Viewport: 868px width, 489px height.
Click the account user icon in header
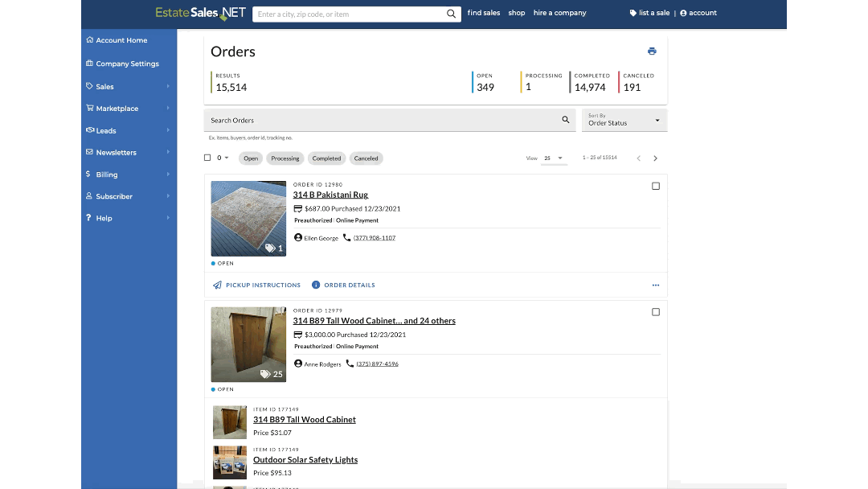coord(683,13)
